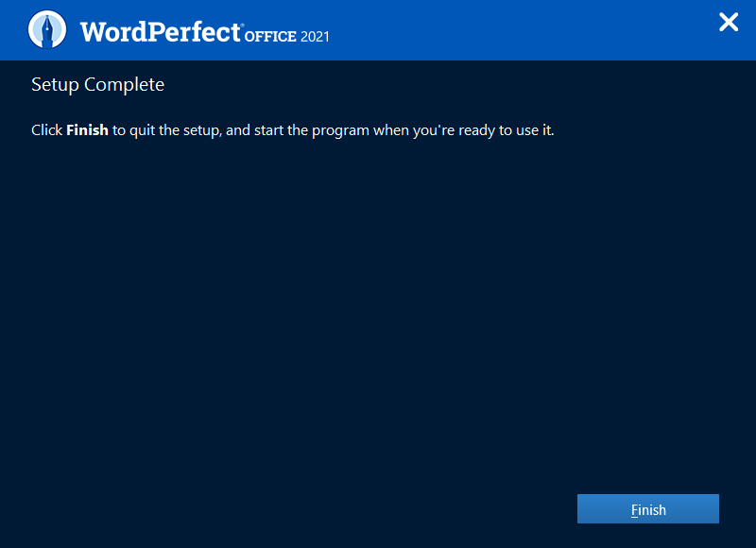Close the setup window with X
The image size is (756, 548).
(729, 23)
